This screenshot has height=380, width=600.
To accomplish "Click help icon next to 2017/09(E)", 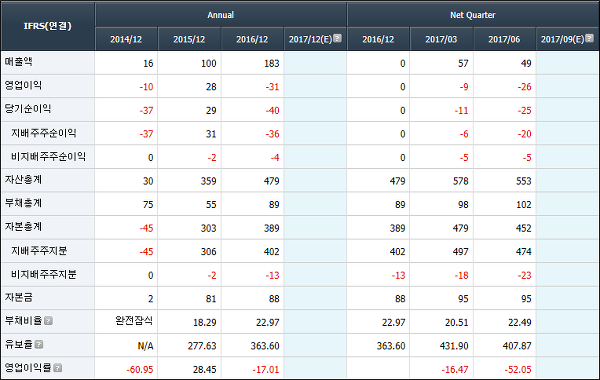I will (589, 38).
